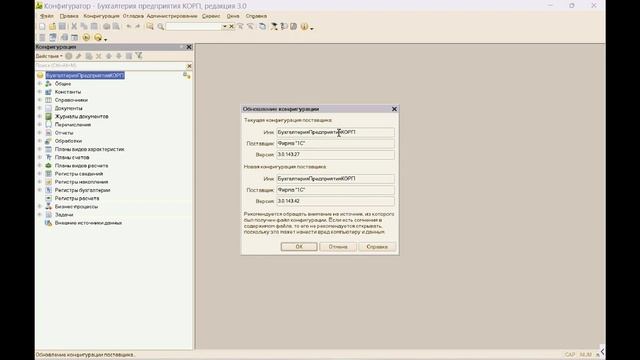Expand the Общие tree node
This screenshot has height=360, width=640.
(x=40, y=84)
